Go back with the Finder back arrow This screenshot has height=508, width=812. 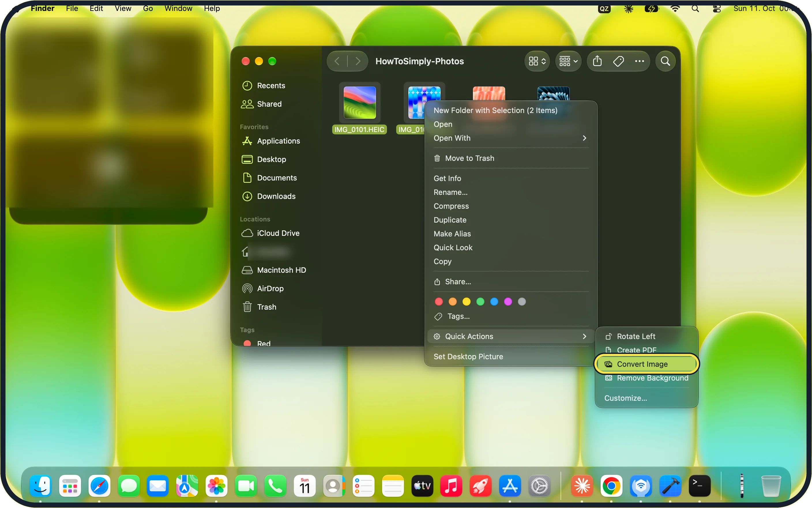click(337, 61)
